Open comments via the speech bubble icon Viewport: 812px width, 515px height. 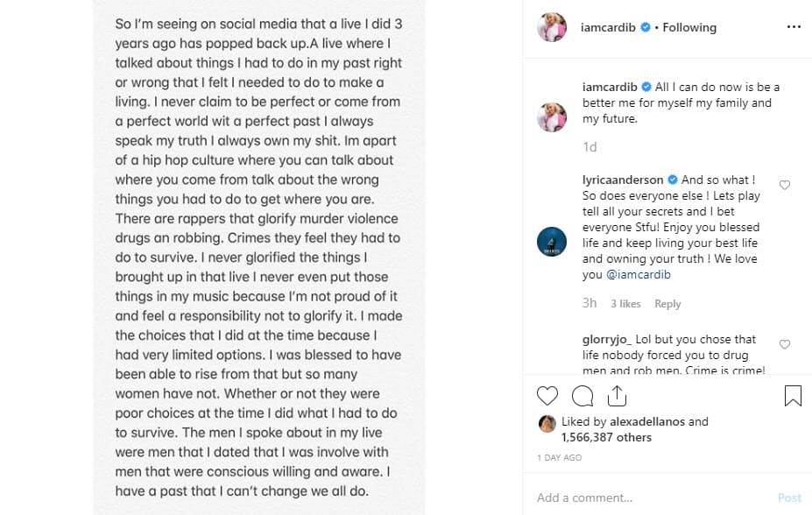[x=583, y=396]
